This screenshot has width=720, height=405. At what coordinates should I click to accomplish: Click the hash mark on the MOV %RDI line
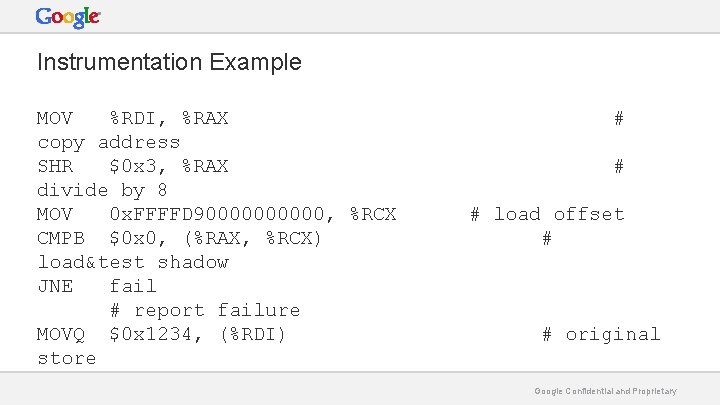point(619,118)
